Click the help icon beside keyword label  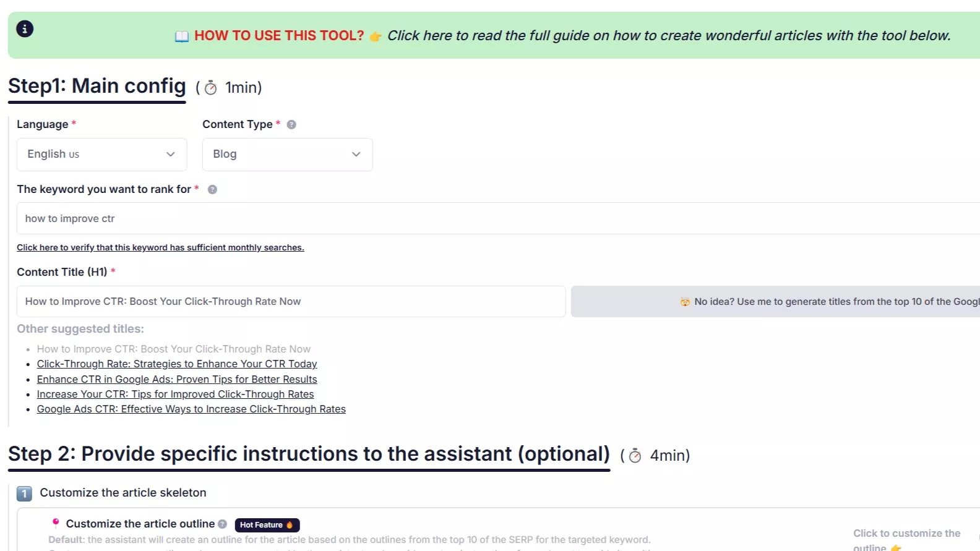tap(212, 189)
